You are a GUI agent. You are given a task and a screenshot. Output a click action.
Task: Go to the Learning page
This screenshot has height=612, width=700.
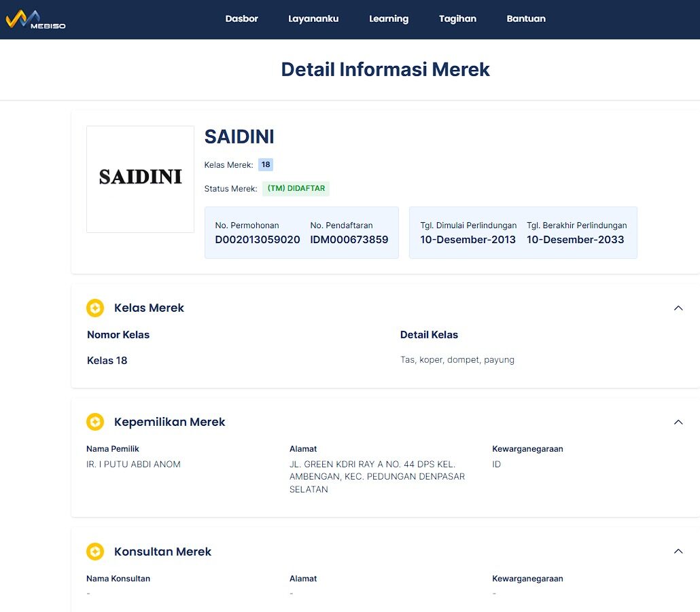pos(389,19)
